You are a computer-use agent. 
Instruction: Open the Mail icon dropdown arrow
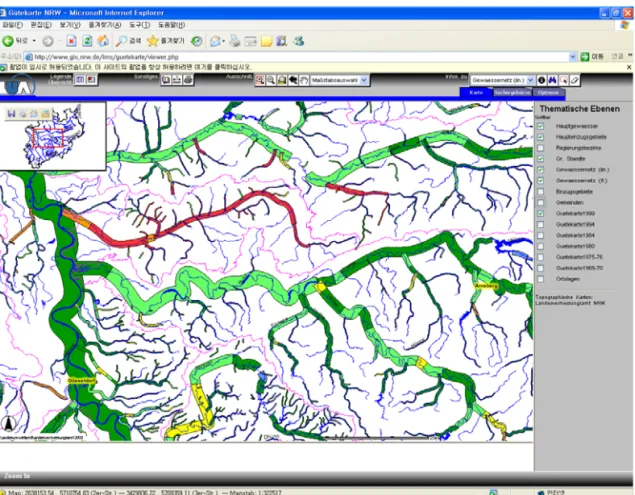point(224,41)
